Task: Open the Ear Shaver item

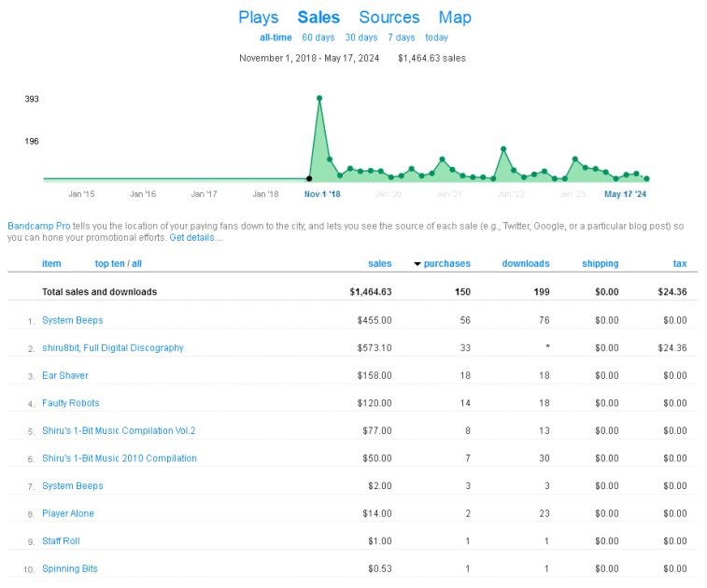Action: [x=65, y=375]
